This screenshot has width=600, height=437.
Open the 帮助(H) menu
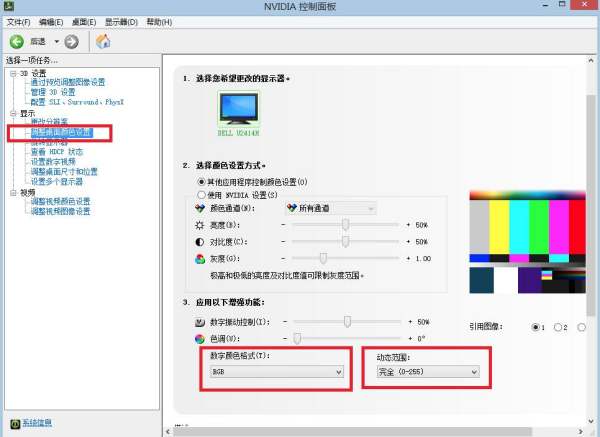coord(159,22)
